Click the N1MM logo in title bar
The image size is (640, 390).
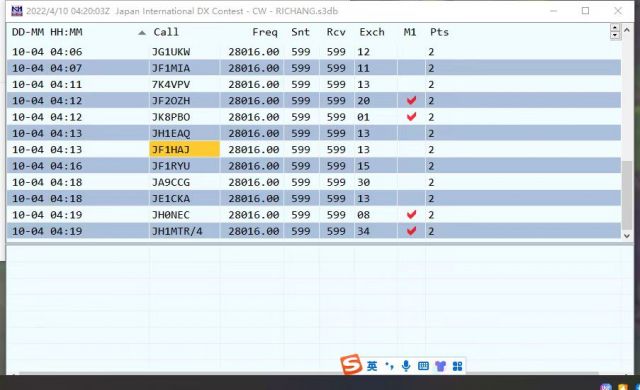17,11
